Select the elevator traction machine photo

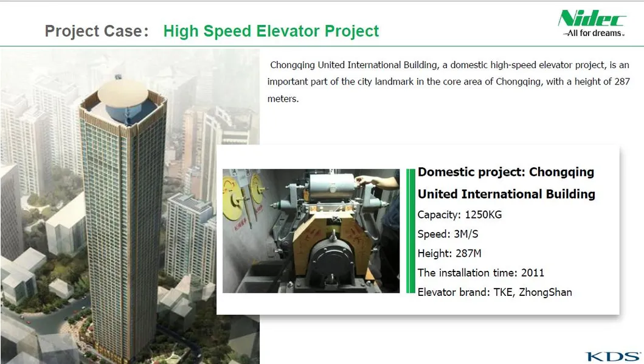(311, 231)
